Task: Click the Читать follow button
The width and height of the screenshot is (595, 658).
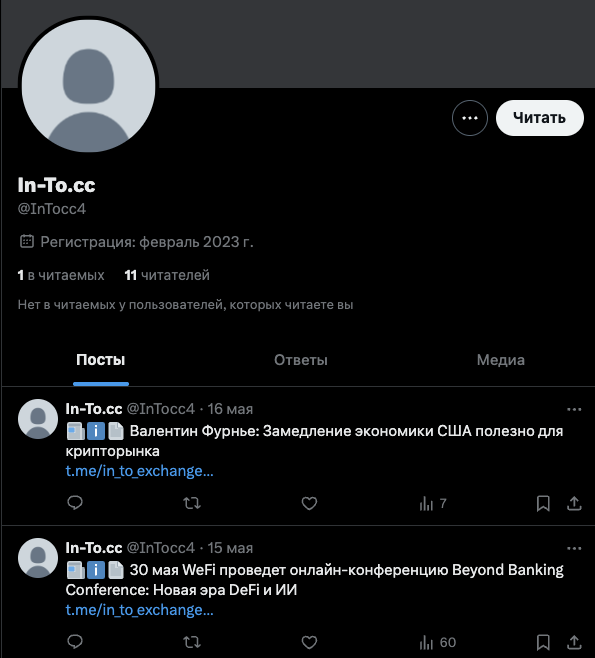Action: point(540,118)
